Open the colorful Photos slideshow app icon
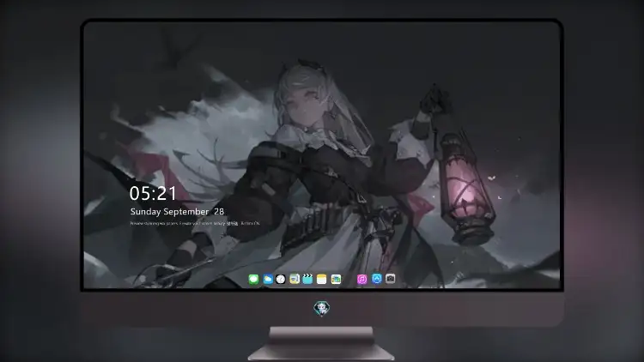The image size is (644, 362). click(336, 279)
